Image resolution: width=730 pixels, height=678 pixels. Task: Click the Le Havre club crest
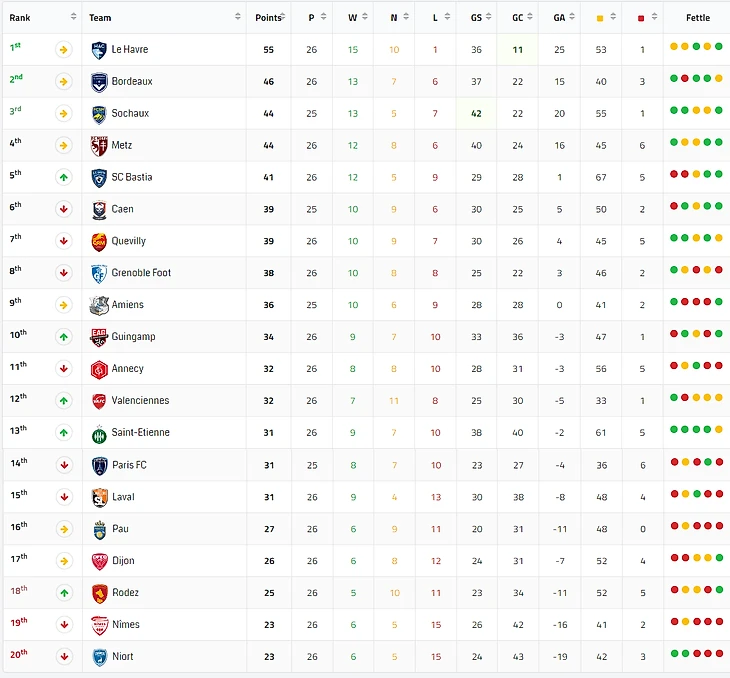[x=99, y=50]
